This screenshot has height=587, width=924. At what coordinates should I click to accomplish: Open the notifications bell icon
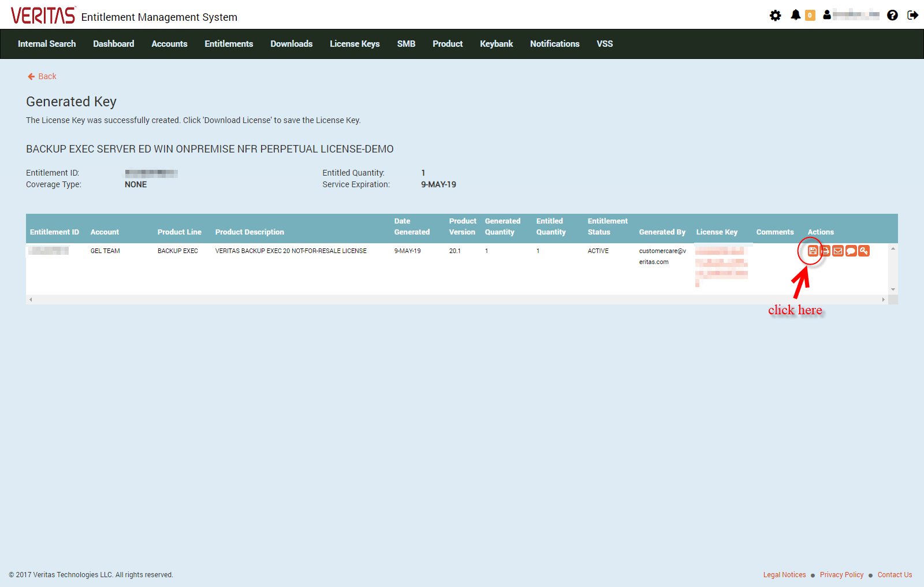click(x=796, y=15)
